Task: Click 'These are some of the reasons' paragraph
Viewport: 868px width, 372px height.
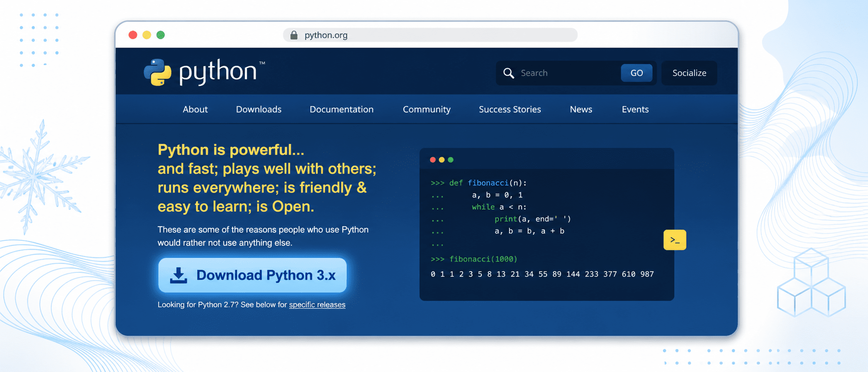Action: [263, 236]
